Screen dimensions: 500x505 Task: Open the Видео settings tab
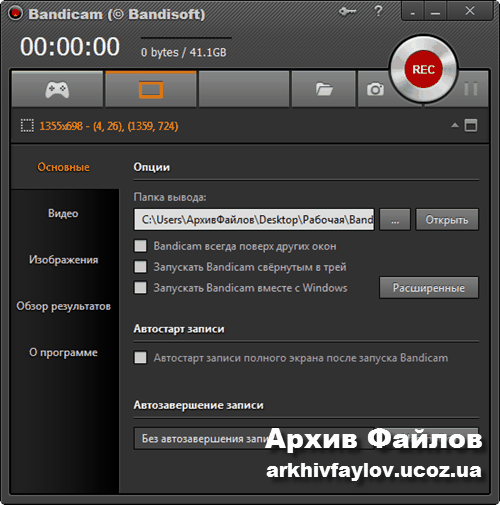(63, 213)
